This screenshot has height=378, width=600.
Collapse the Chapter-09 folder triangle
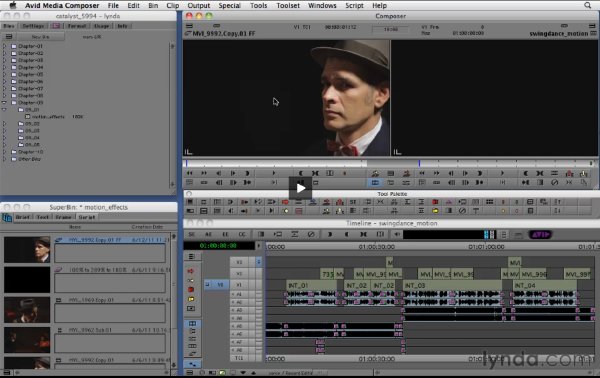4,103
